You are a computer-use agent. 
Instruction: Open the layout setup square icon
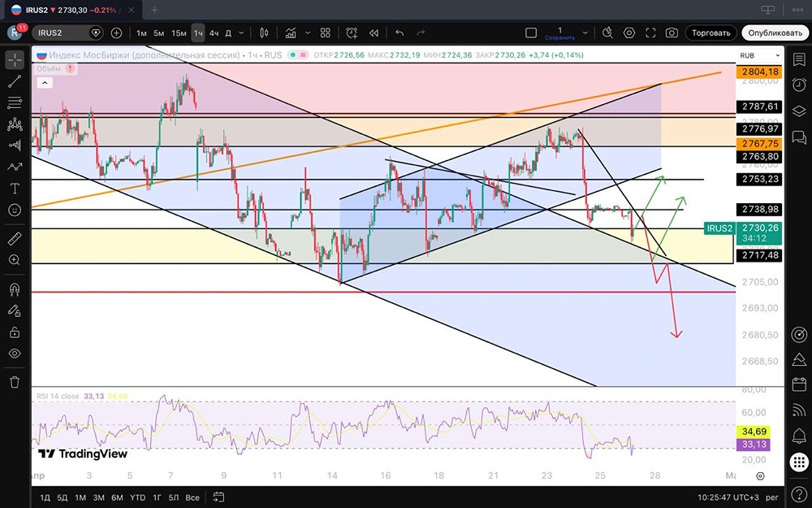(x=531, y=33)
